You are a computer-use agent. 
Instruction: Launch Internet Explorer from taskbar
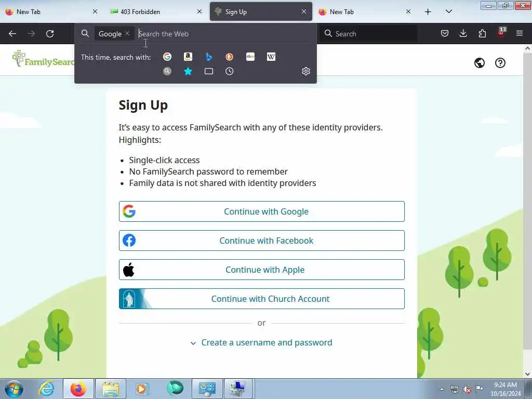[46, 389]
